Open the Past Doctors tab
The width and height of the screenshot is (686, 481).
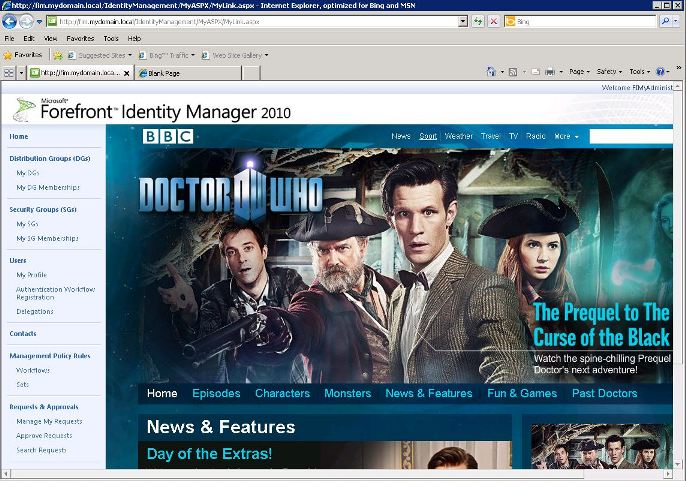pyautogui.click(x=604, y=393)
